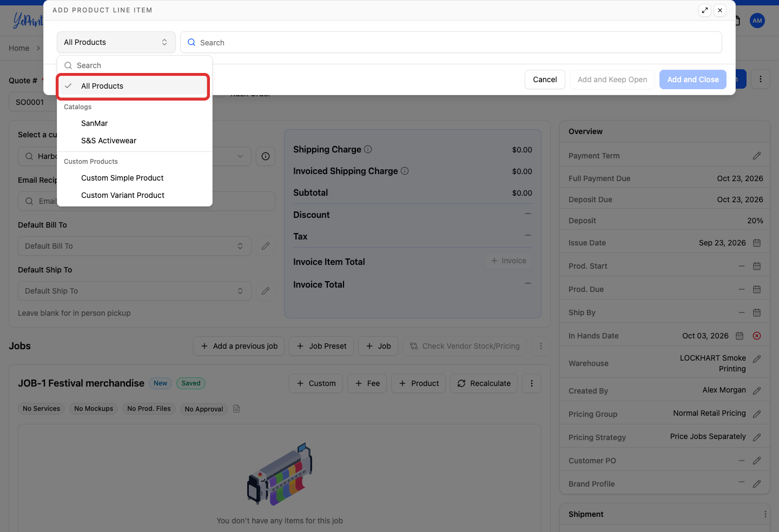Click the + Product button
Screen dimensions: 779x532
pyautogui.click(x=419, y=383)
